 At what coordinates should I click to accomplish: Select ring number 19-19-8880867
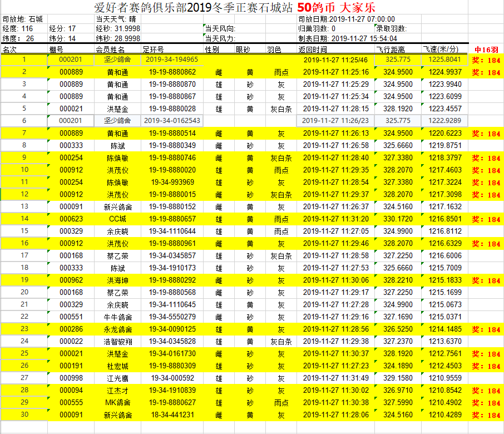[172, 96]
